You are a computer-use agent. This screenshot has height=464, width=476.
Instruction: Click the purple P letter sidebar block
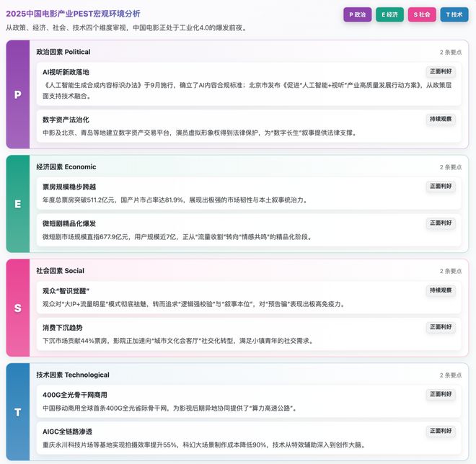coord(18,94)
